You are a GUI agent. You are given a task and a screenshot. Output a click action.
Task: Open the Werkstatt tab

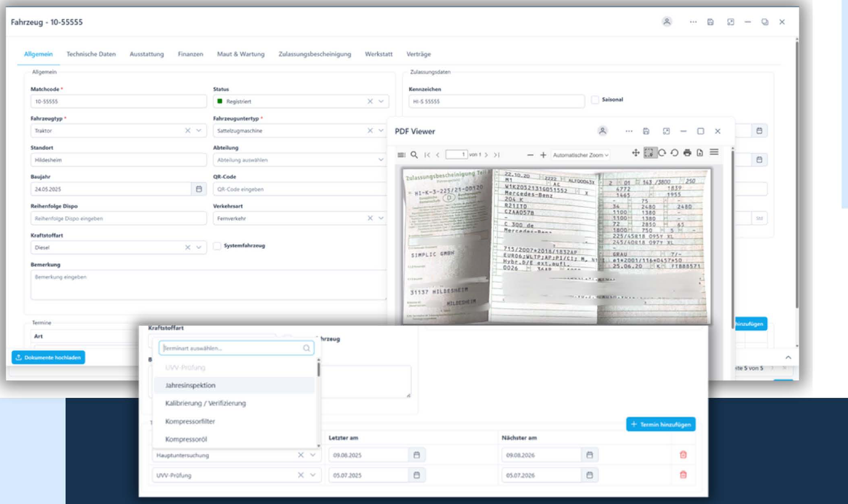[x=378, y=54]
